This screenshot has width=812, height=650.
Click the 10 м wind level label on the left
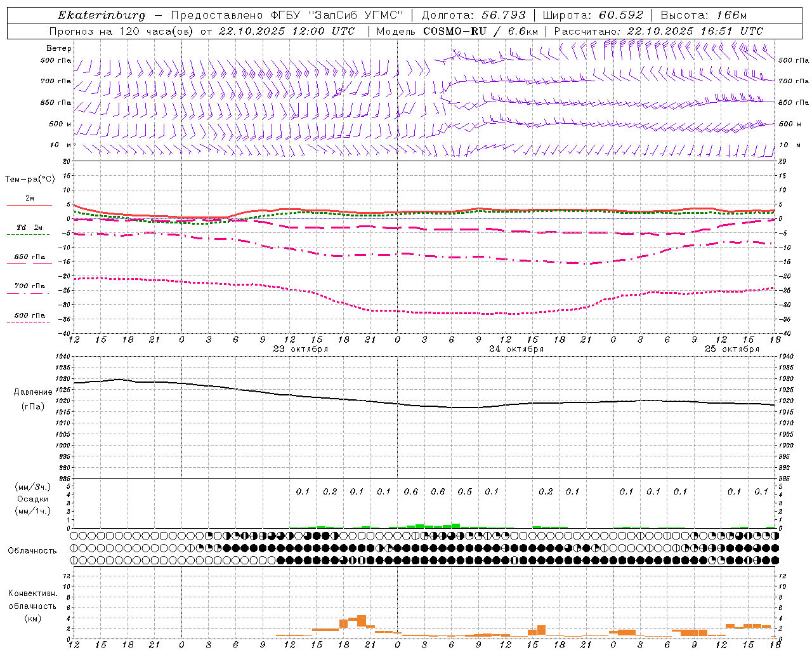point(61,145)
